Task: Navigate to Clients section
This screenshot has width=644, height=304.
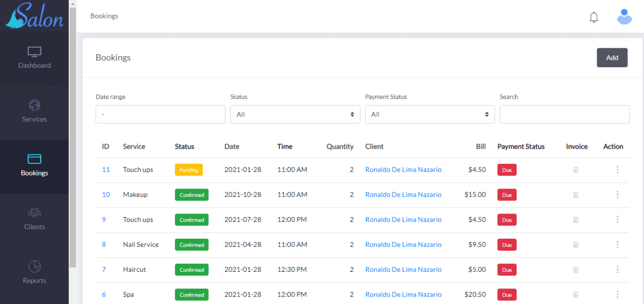Action: point(34,220)
